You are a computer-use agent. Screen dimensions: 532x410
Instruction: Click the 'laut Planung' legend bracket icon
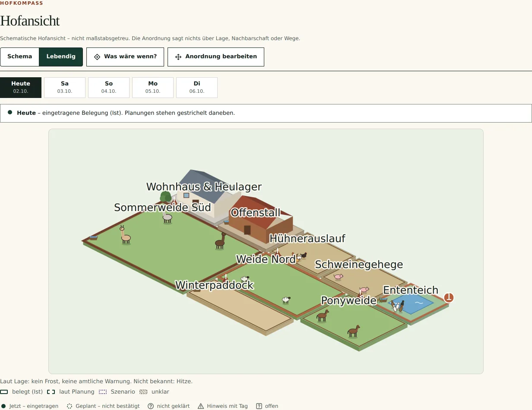click(51, 392)
